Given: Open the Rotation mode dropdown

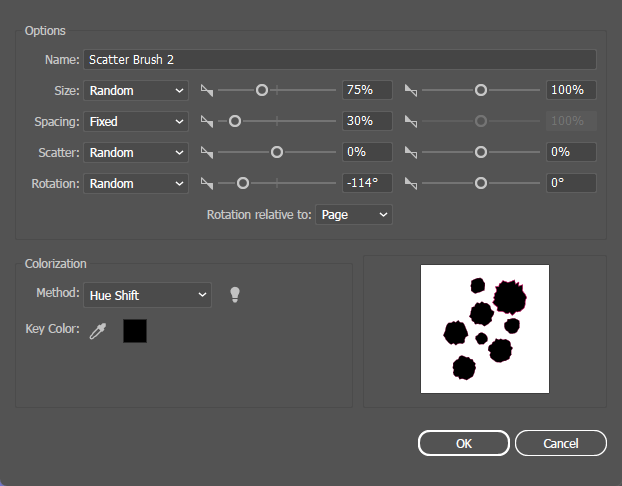Looking at the screenshot, I should 136,183.
